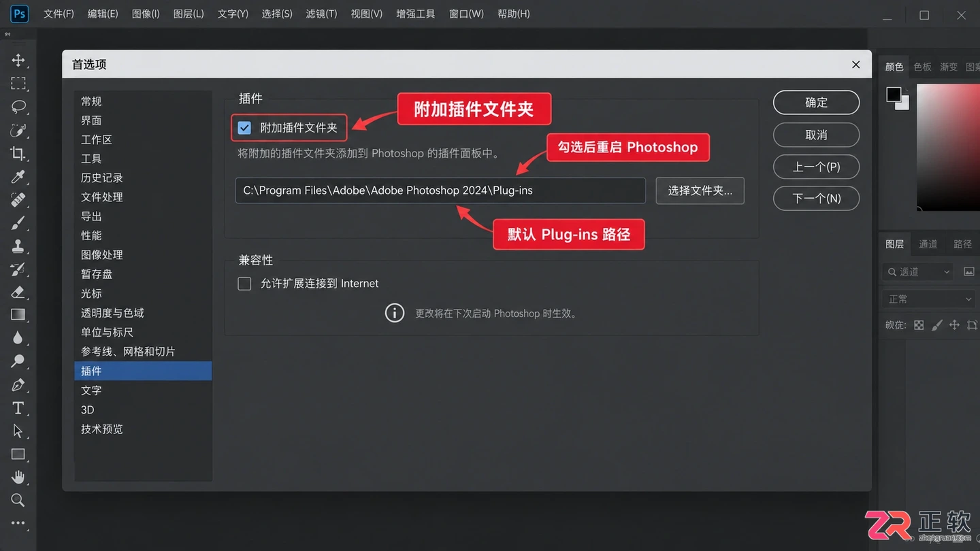Viewport: 980px width, 551px height.
Task: Select the Spot Healing Brush tool
Action: 18,200
